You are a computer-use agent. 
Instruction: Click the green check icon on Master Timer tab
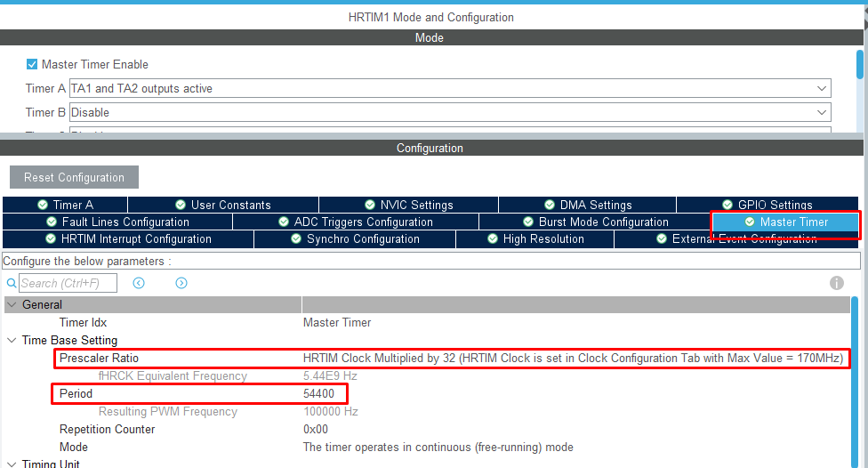750,222
